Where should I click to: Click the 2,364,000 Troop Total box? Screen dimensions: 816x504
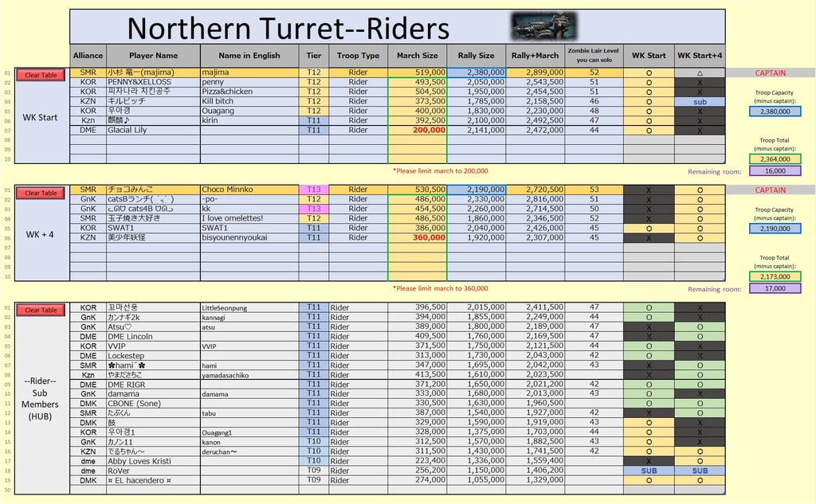[x=775, y=159]
